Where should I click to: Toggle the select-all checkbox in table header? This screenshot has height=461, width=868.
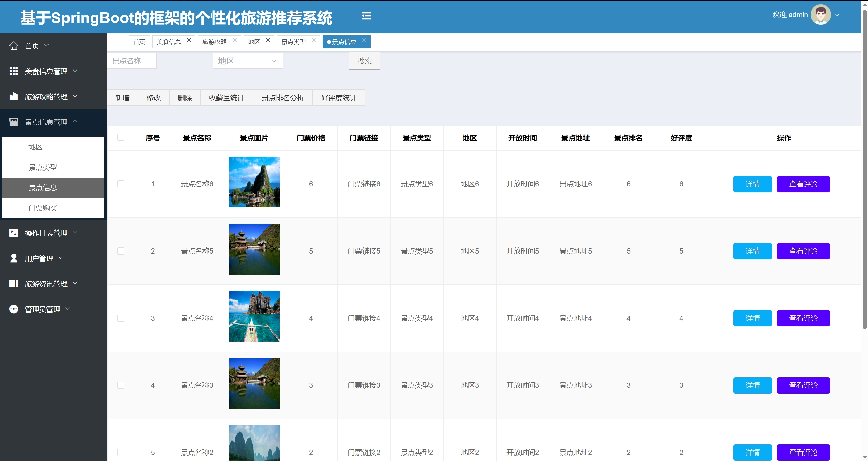pos(121,137)
